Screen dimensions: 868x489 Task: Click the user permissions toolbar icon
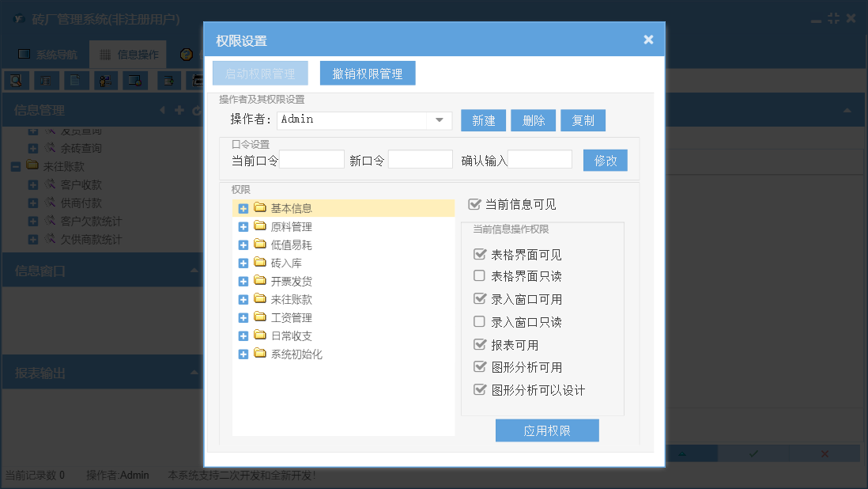point(106,80)
